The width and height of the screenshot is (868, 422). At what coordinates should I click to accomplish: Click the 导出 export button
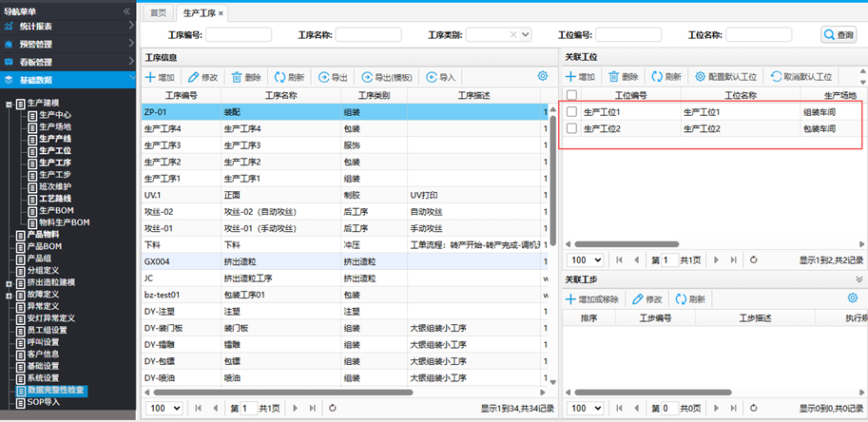click(x=334, y=77)
